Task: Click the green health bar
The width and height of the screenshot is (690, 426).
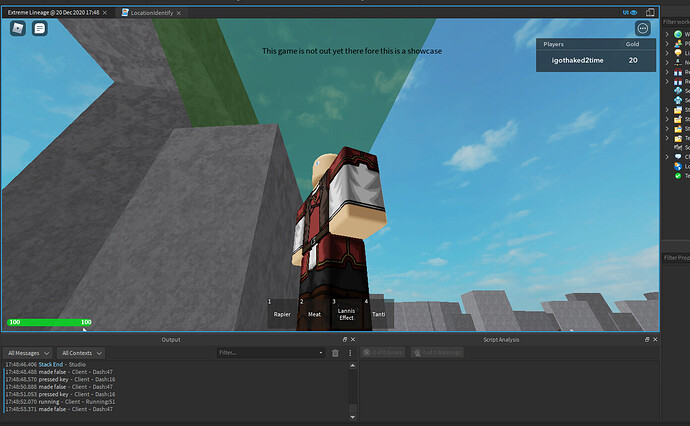Action: click(x=50, y=322)
